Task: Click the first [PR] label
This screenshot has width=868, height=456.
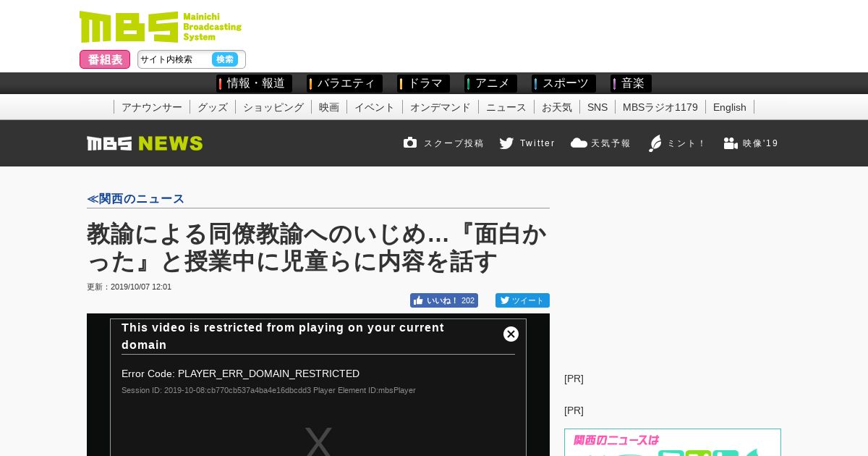Action: pyautogui.click(x=574, y=379)
